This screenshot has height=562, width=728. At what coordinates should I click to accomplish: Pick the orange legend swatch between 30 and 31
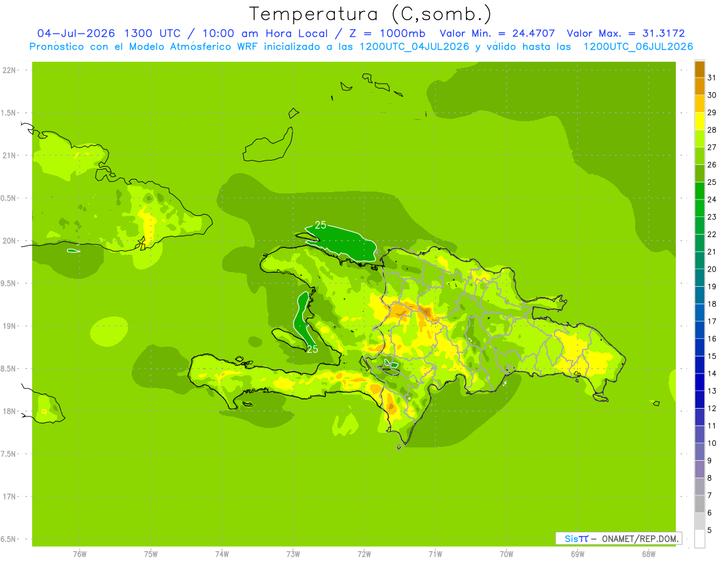[699, 86]
